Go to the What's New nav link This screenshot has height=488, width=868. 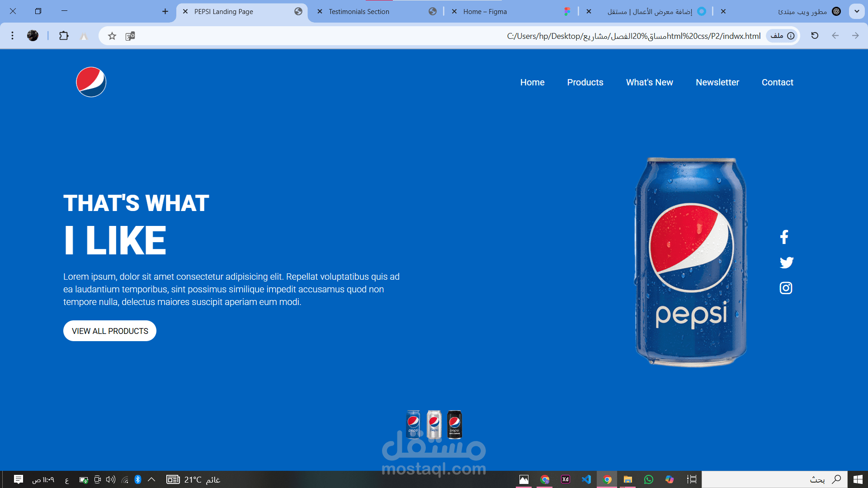pyautogui.click(x=649, y=82)
